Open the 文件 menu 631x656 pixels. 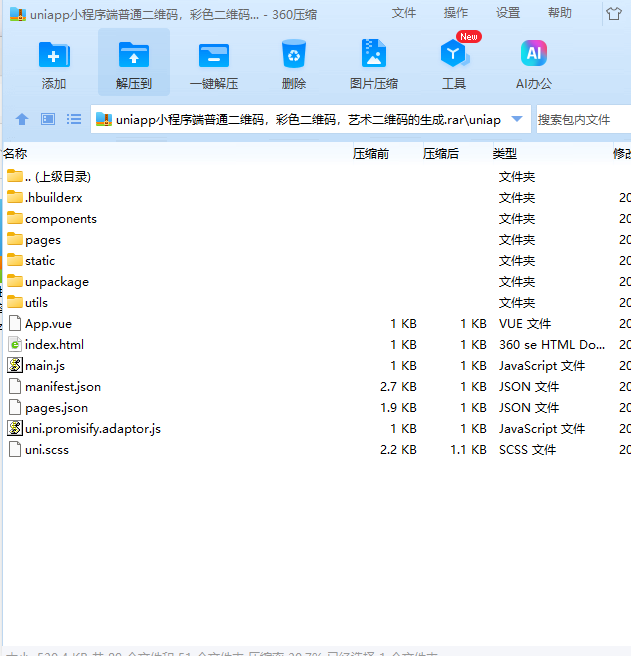coord(404,13)
